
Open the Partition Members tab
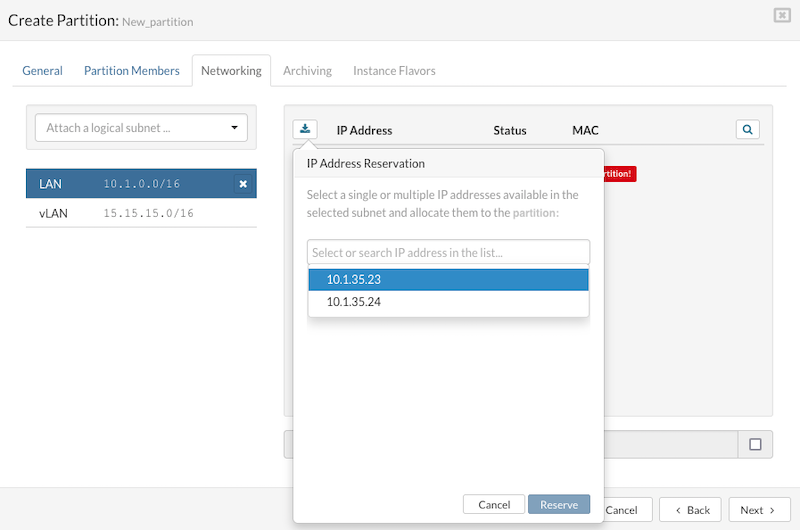[x=132, y=71]
